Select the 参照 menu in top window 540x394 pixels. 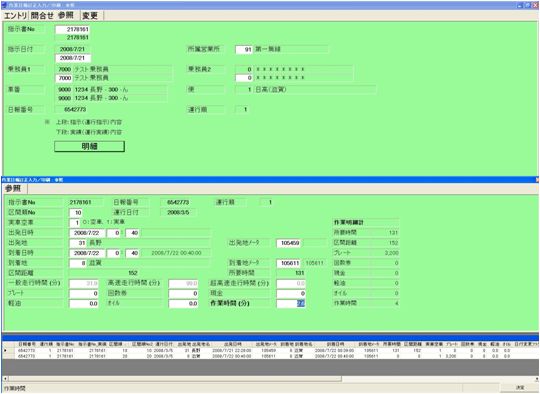(66, 15)
